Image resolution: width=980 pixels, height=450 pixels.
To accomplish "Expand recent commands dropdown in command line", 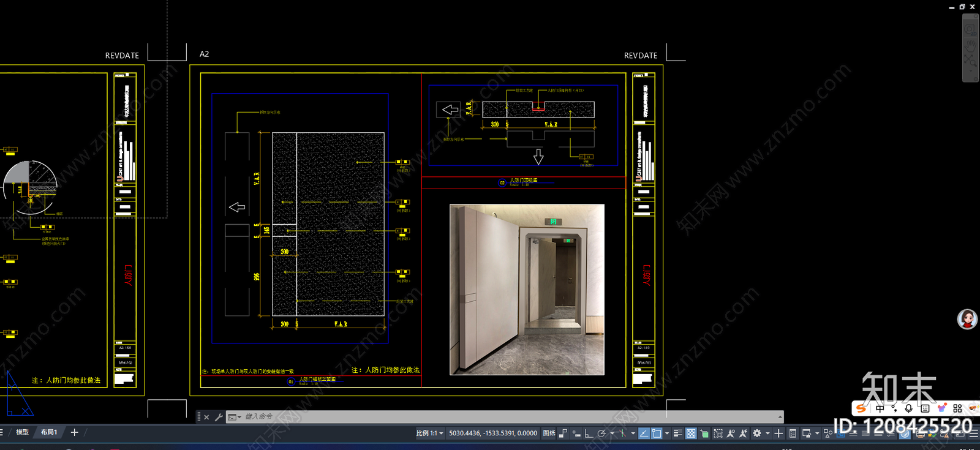I will pyautogui.click(x=234, y=417).
